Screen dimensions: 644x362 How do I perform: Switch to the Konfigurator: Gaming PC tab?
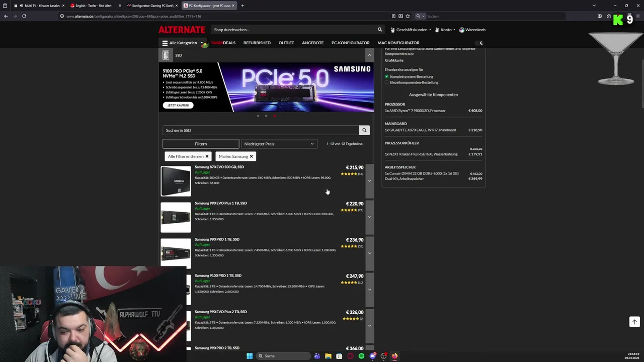coord(152,6)
